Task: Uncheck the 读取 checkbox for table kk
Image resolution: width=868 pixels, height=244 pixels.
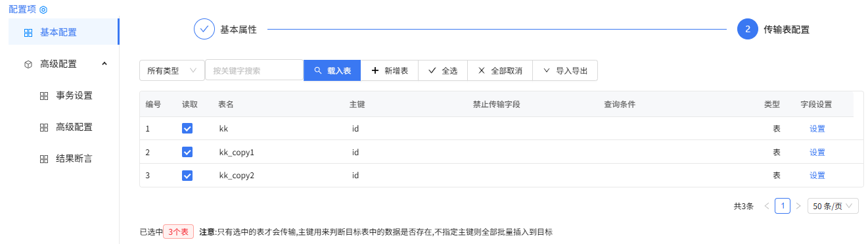Action: tap(187, 128)
